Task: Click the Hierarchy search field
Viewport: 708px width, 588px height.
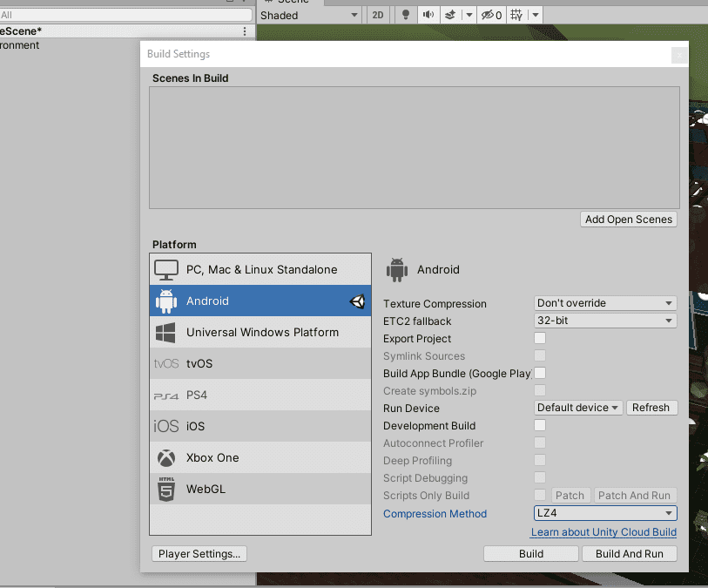Action: [125, 15]
